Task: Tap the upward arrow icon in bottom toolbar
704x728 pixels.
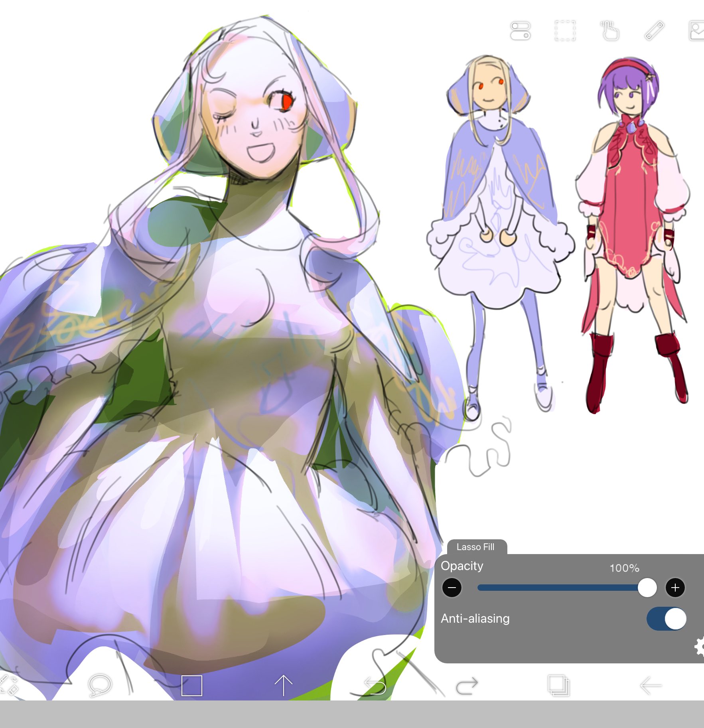Action: 284,686
